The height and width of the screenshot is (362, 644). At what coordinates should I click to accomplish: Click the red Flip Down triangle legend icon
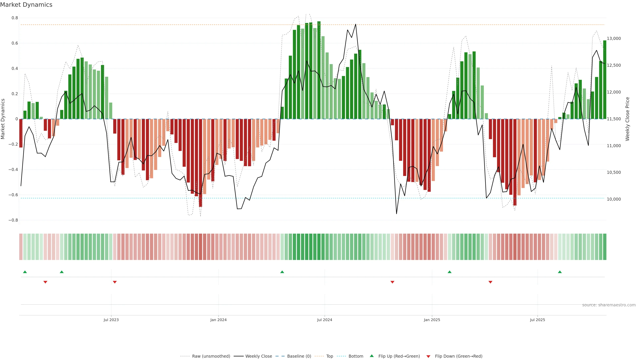click(x=428, y=356)
